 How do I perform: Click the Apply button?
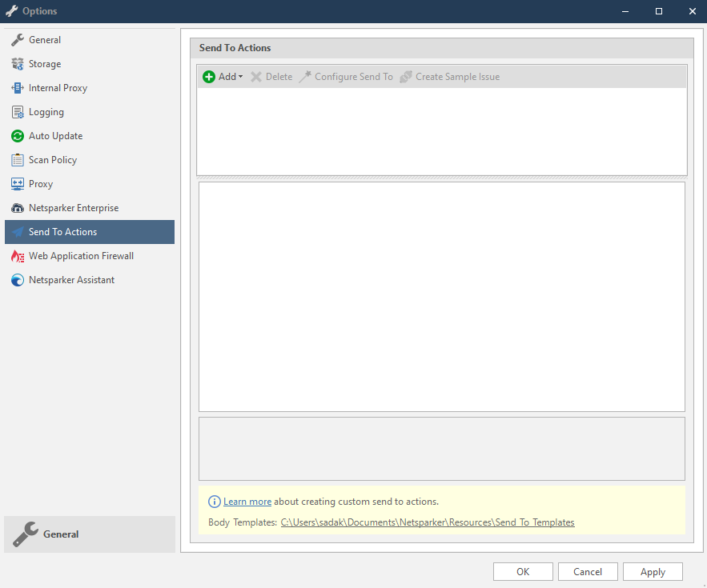[653, 571]
